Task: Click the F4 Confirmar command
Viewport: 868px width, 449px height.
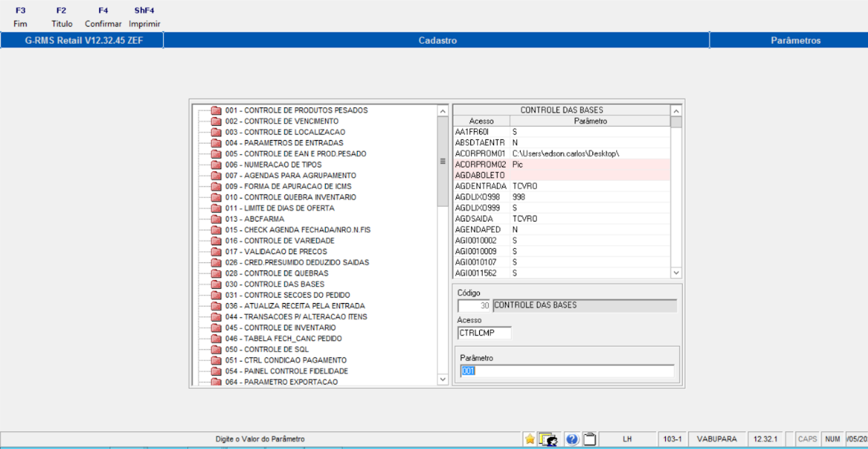Action: click(x=103, y=17)
